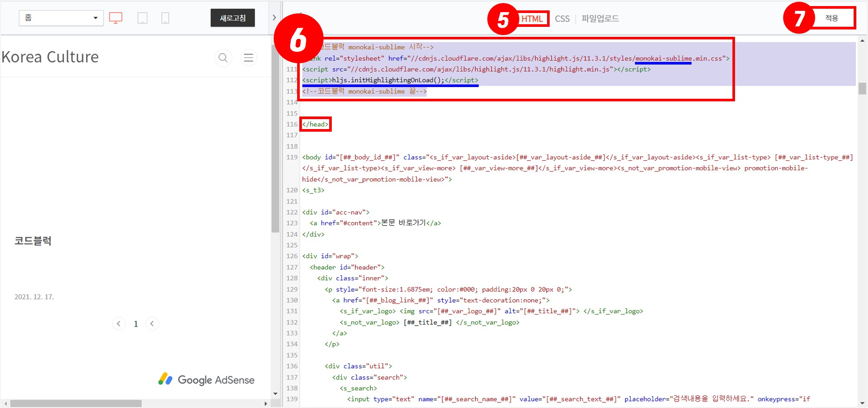Switch to the CSS tab
The width and height of the screenshot is (868, 408).
562,19
